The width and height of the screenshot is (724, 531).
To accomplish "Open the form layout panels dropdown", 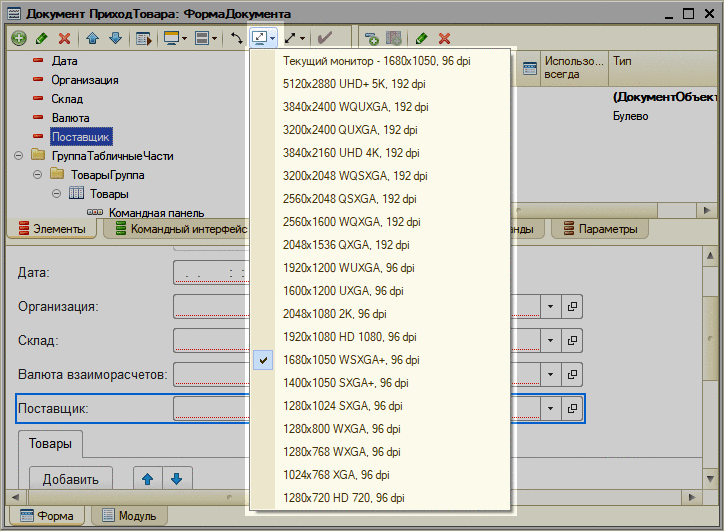I will [206, 38].
